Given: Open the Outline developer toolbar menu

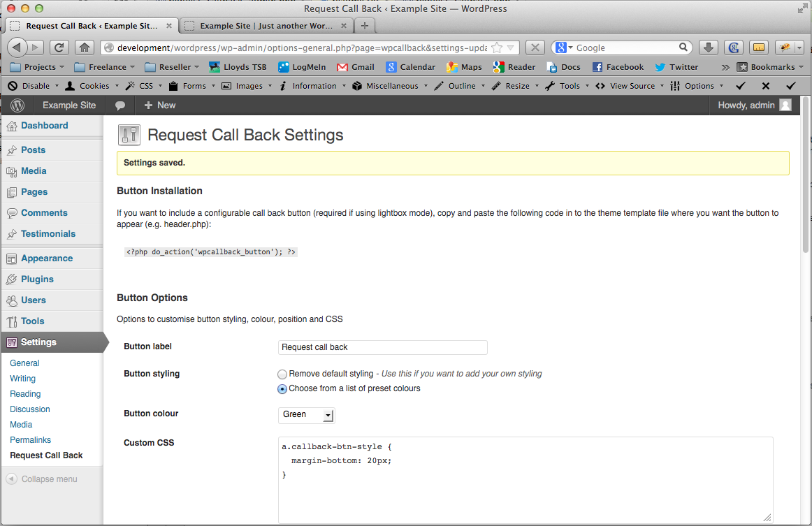Looking at the screenshot, I should pyautogui.click(x=460, y=86).
